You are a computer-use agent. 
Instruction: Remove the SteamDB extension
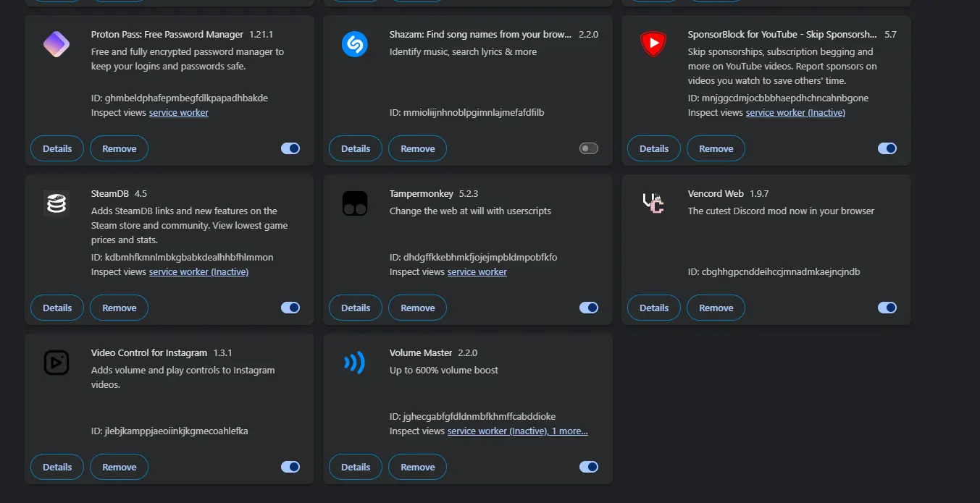pyautogui.click(x=120, y=308)
